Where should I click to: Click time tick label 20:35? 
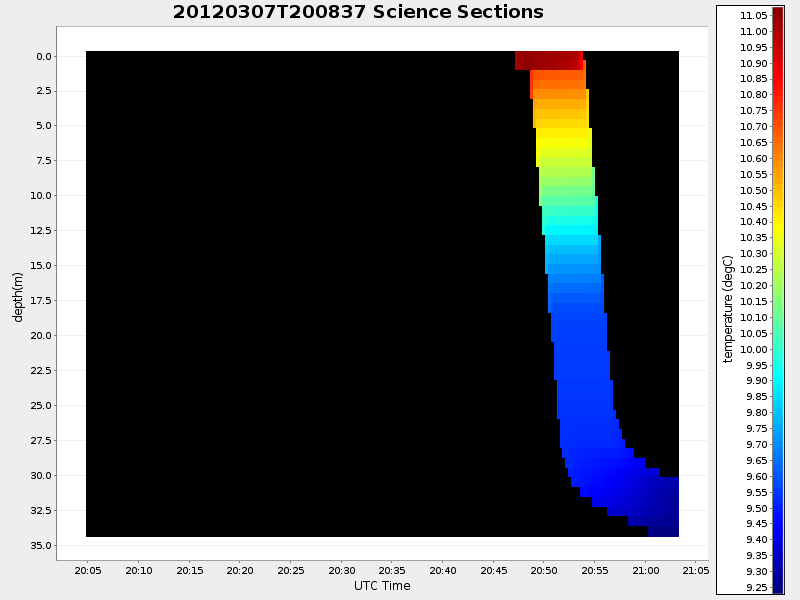point(392,570)
